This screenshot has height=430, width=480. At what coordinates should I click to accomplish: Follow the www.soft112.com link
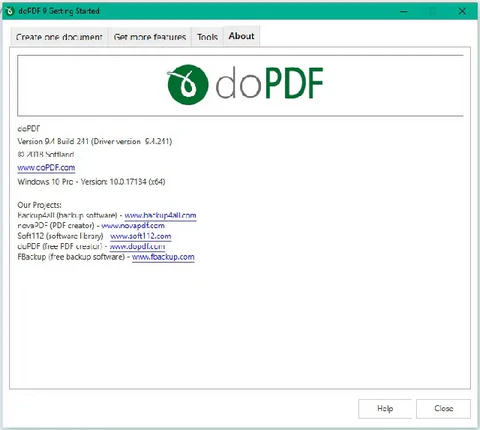click(x=141, y=236)
